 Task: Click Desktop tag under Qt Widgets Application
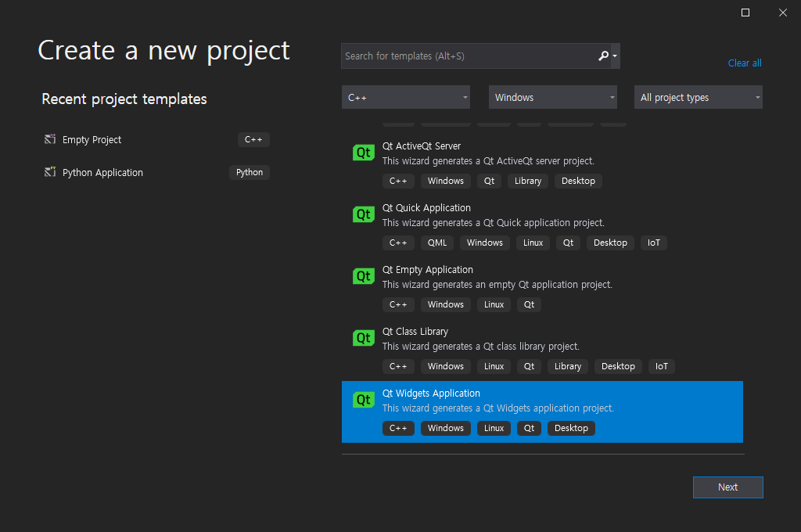pyautogui.click(x=571, y=428)
